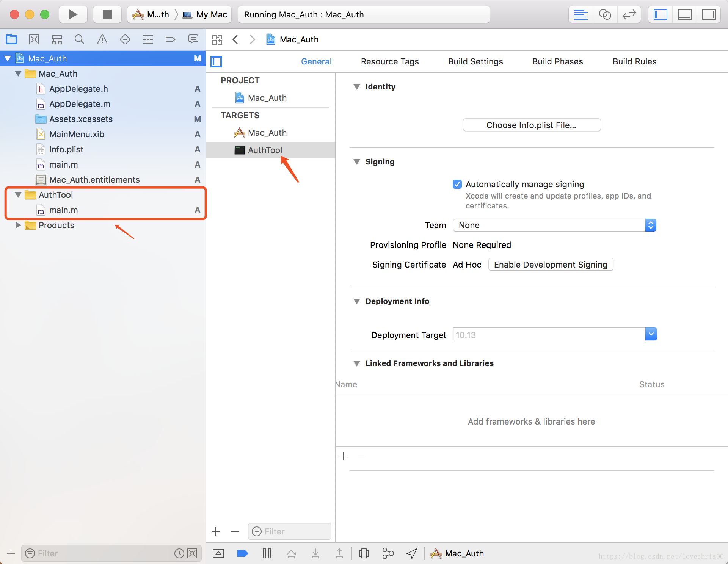Viewport: 728px width, 564px height.
Task: Uncheck Automatically manage signing
Action: pyautogui.click(x=457, y=184)
